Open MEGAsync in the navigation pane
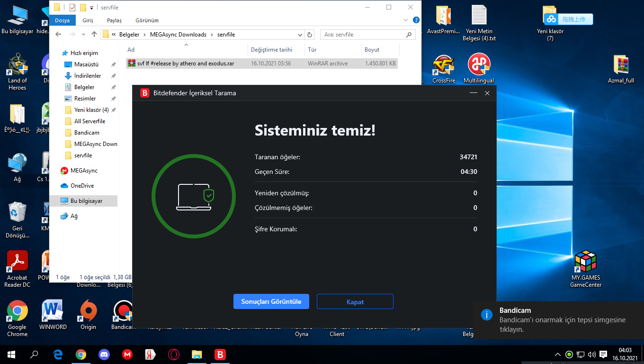The image size is (644, 364). pyautogui.click(x=83, y=171)
